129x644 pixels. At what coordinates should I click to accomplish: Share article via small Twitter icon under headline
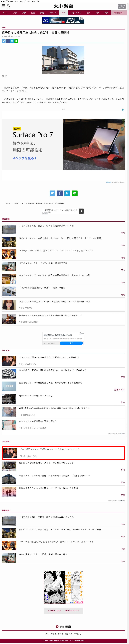tap(4, 41)
